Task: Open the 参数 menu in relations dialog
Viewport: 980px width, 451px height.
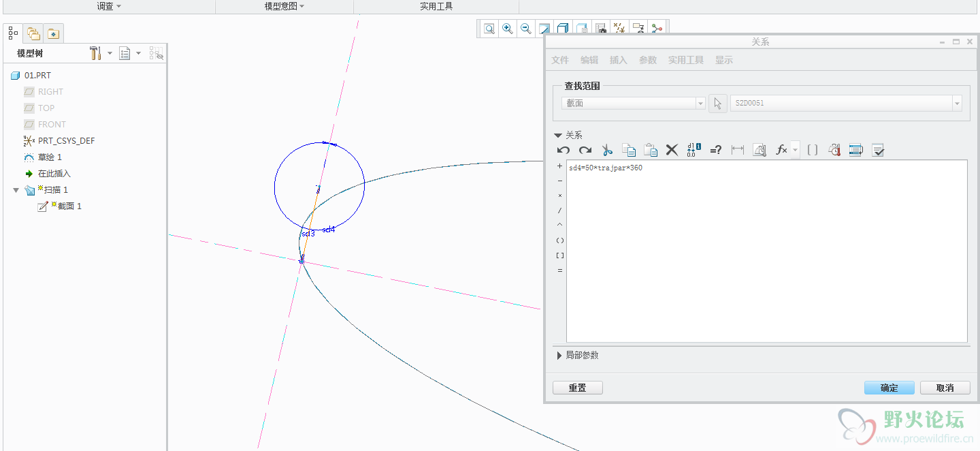Action: point(648,60)
